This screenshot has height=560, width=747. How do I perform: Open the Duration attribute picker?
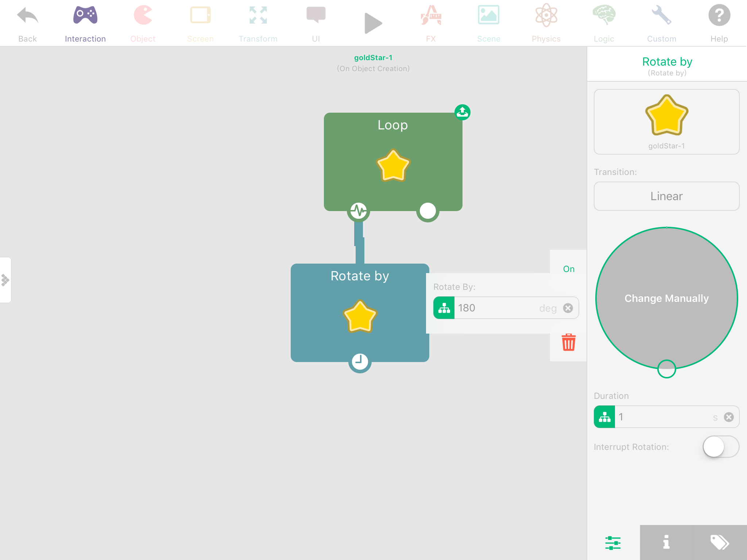604,417
